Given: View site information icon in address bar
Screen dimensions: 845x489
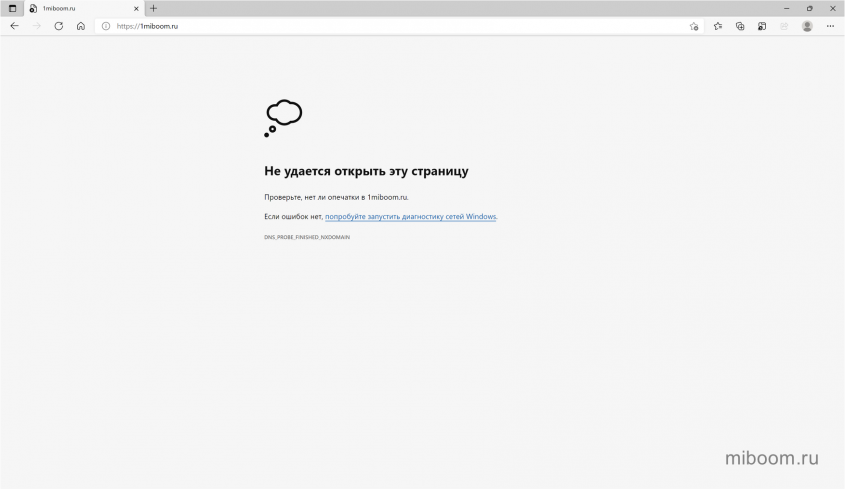Looking at the screenshot, I should point(106,26).
